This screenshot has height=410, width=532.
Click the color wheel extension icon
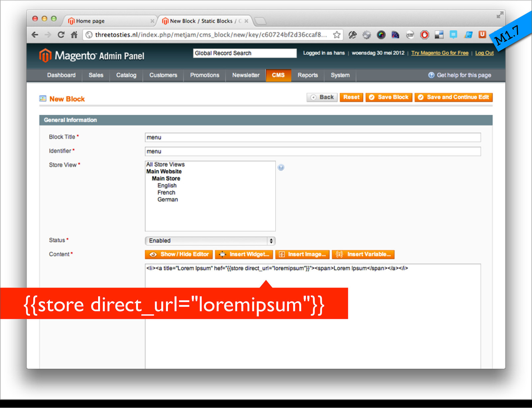point(381,35)
